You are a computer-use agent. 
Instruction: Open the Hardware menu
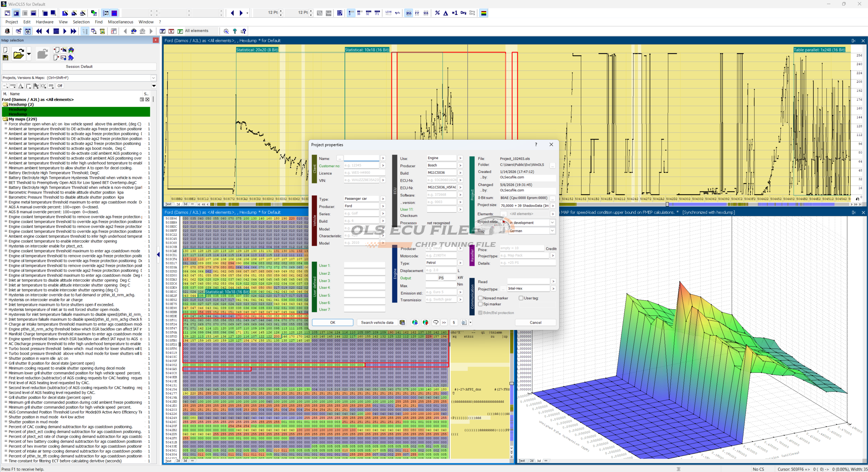45,22
